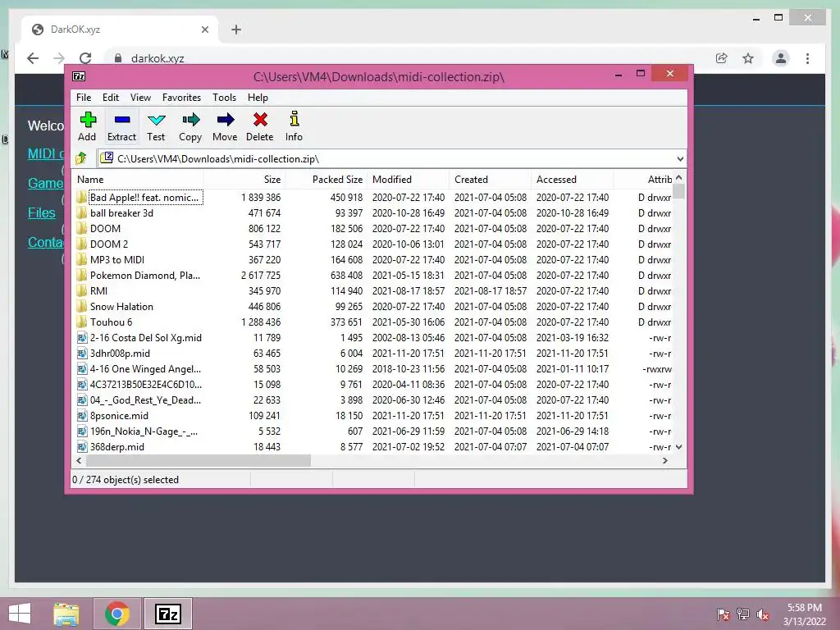Screen dimensions: 840x630
Task: Open the Edit menu
Action: [x=111, y=98]
